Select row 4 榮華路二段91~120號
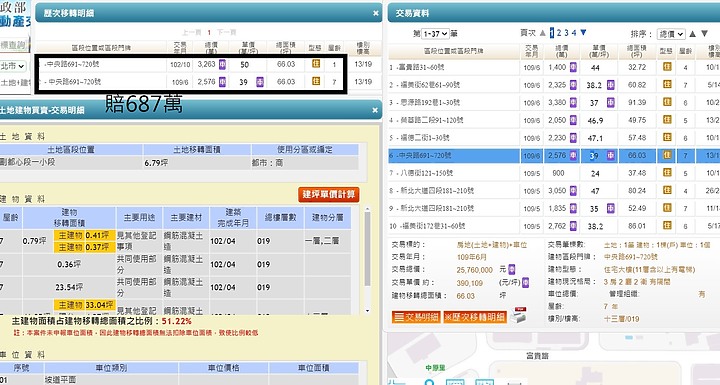 tap(554, 120)
